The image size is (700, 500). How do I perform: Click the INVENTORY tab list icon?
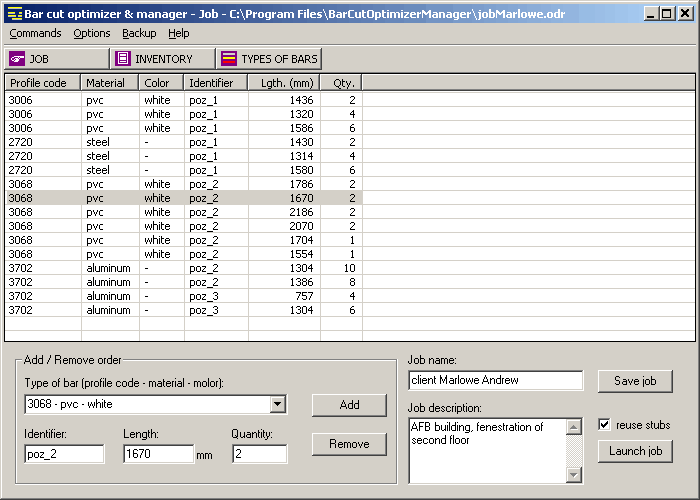(123, 59)
